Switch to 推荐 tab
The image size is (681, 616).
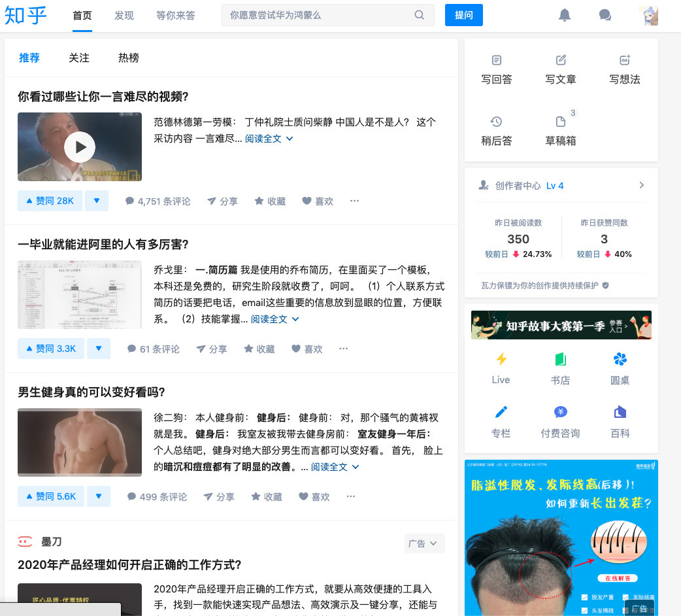[x=29, y=58]
